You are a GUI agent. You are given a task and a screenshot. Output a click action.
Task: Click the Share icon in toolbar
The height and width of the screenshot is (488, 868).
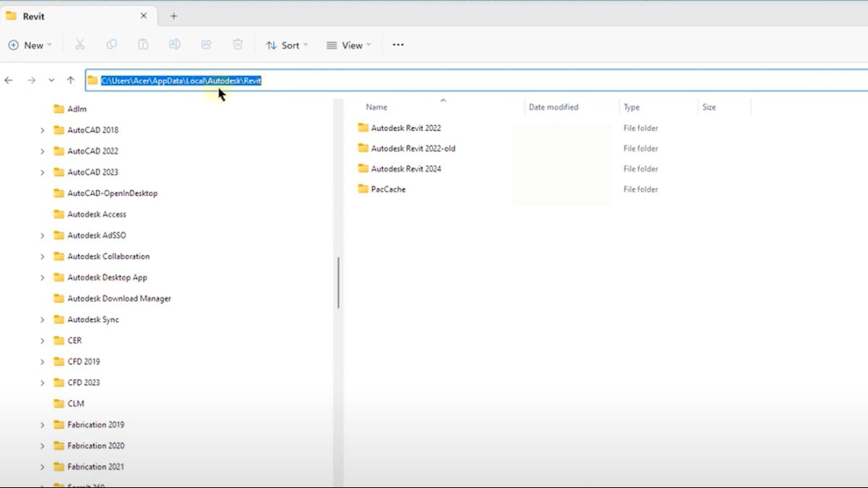point(206,45)
